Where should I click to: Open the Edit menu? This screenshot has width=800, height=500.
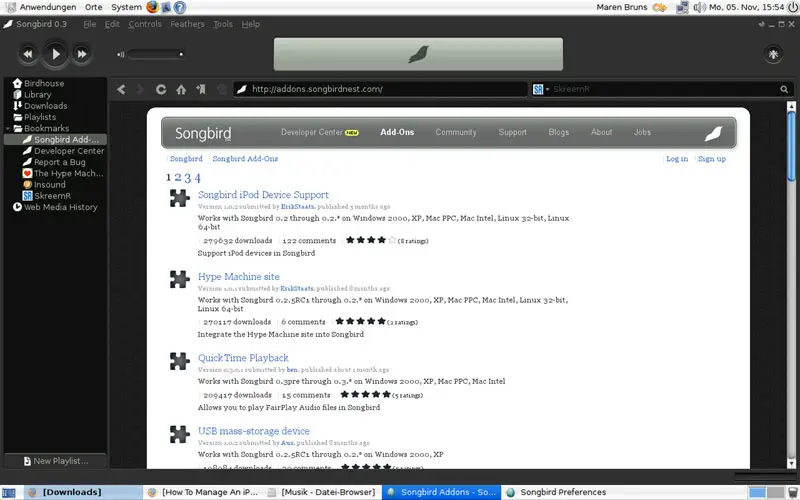[x=112, y=24]
